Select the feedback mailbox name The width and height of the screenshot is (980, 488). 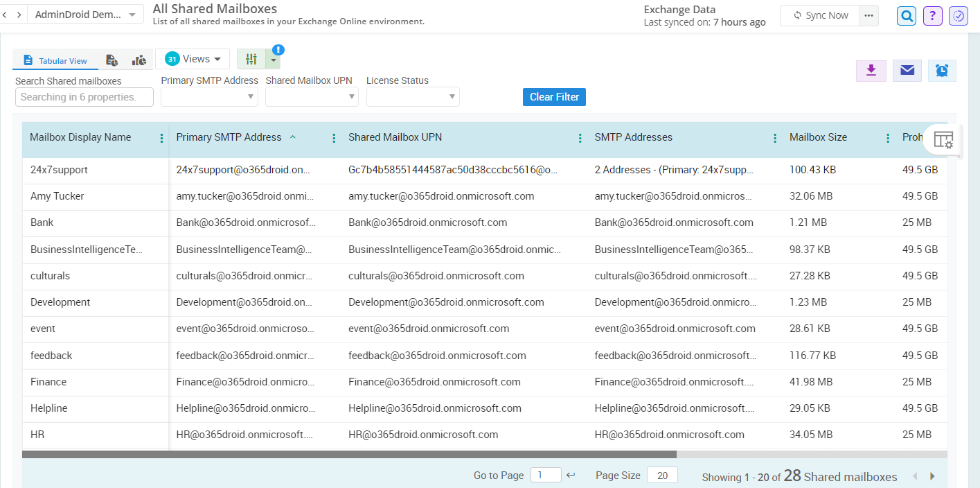pos(51,356)
